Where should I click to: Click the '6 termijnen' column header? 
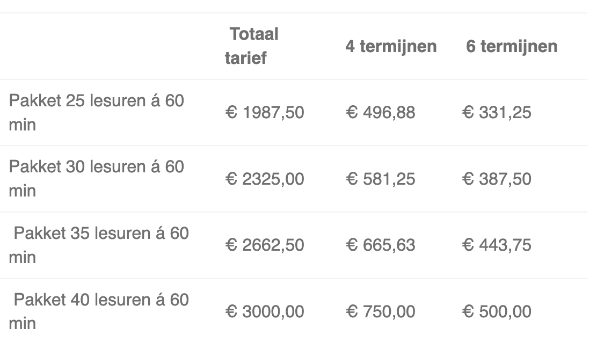pyautogui.click(x=512, y=46)
